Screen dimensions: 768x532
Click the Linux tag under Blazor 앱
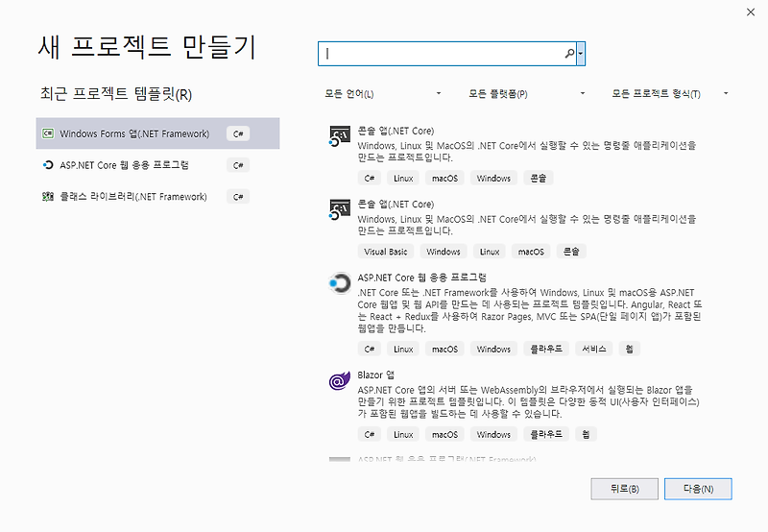403,434
